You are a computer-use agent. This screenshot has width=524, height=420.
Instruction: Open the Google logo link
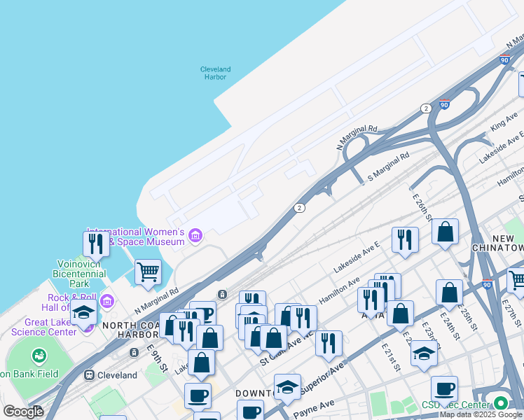pos(22,412)
